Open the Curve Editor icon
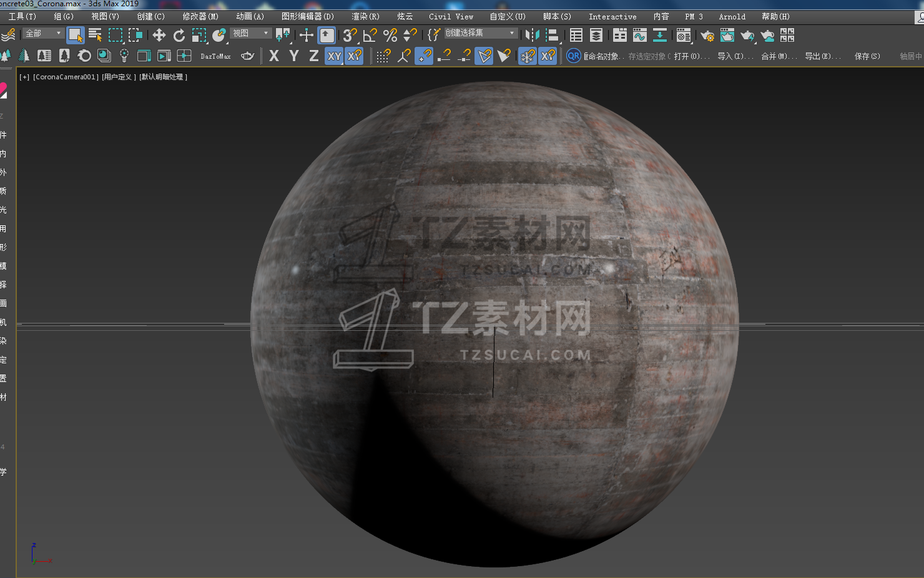The image size is (924, 578). pos(640,36)
